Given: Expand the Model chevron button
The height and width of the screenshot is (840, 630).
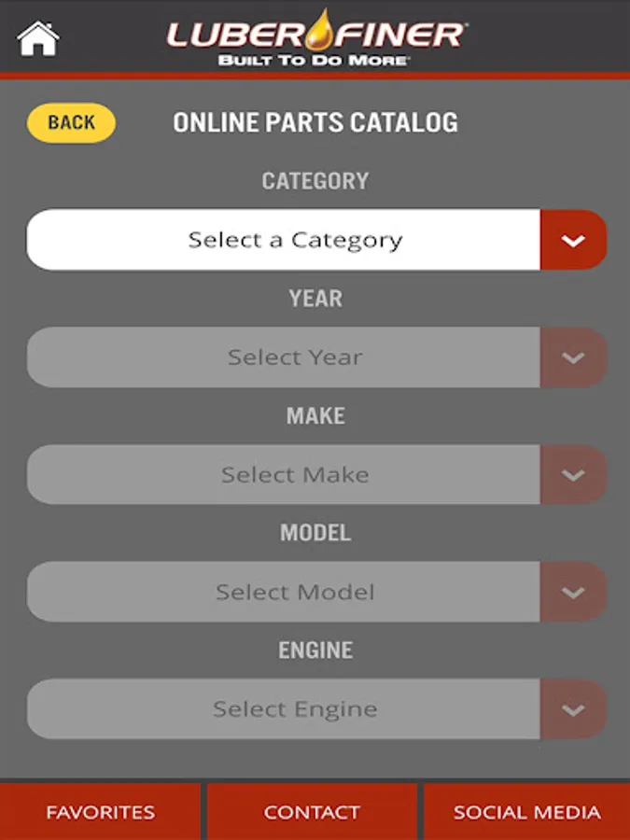Looking at the screenshot, I should click(x=573, y=592).
